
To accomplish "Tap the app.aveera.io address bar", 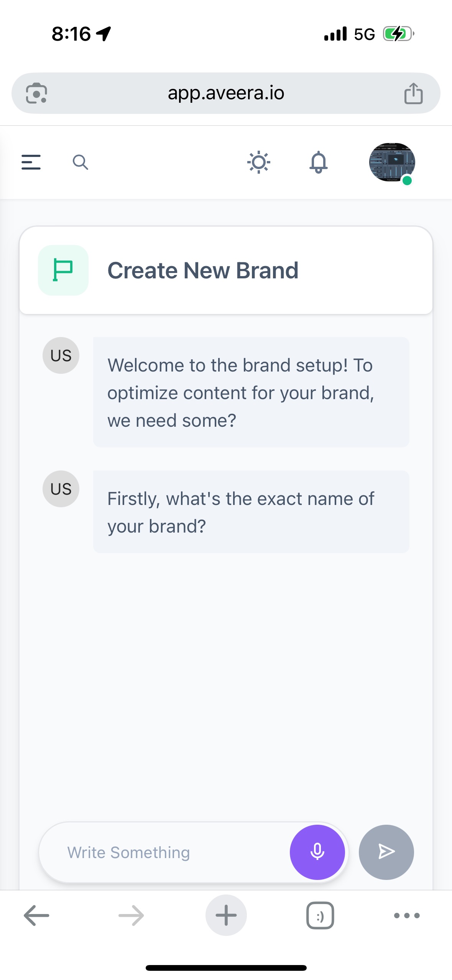I will [x=226, y=93].
